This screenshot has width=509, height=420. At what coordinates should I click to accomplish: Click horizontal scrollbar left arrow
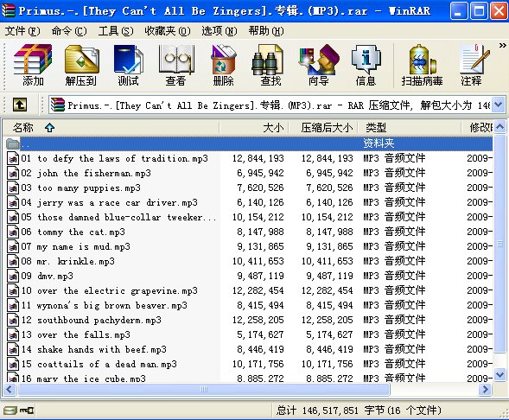point(10,389)
